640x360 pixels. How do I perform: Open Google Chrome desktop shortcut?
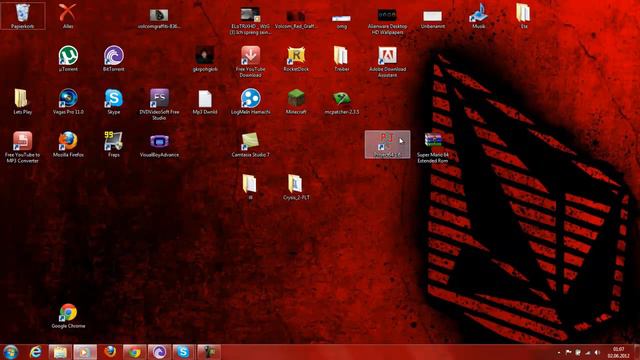coord(68,316)
